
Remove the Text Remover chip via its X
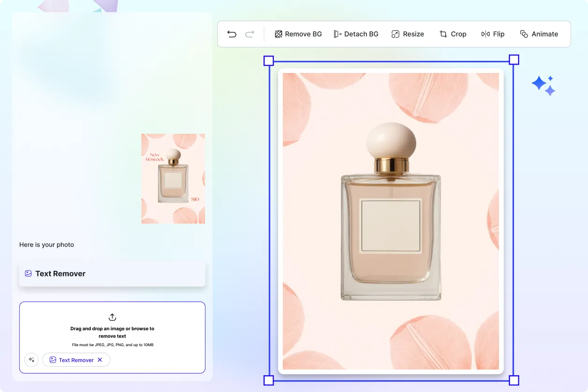coord(99,360)
